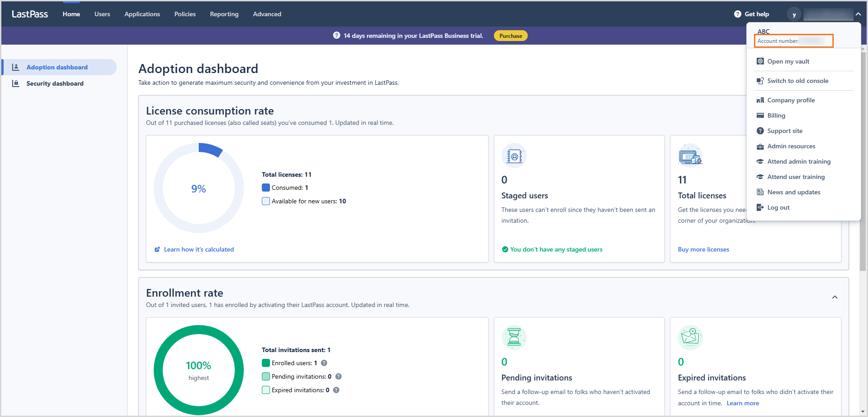
Task: Choose Log out
Action: point(778,207)
